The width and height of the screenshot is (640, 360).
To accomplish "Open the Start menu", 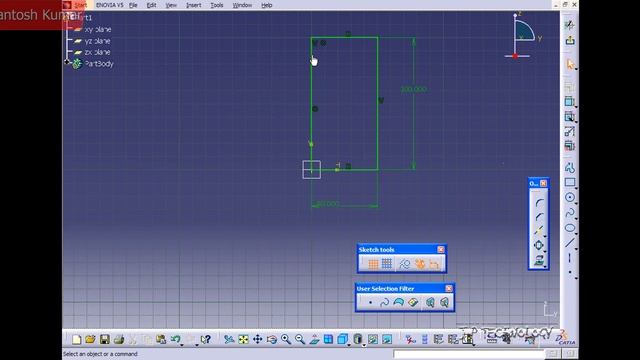I will pos(80,5).
